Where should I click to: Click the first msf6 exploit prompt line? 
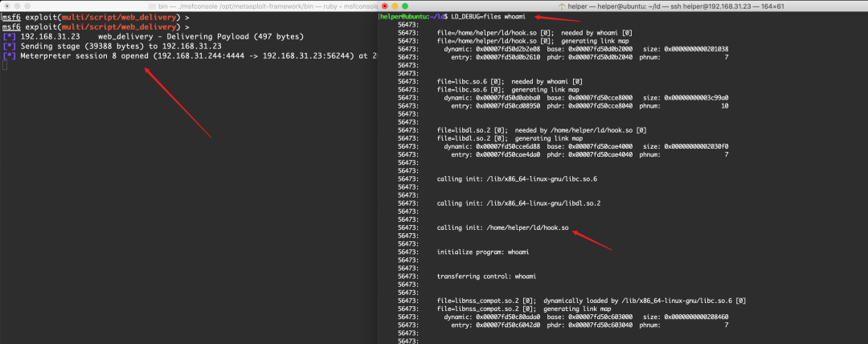tap(96, 17)
